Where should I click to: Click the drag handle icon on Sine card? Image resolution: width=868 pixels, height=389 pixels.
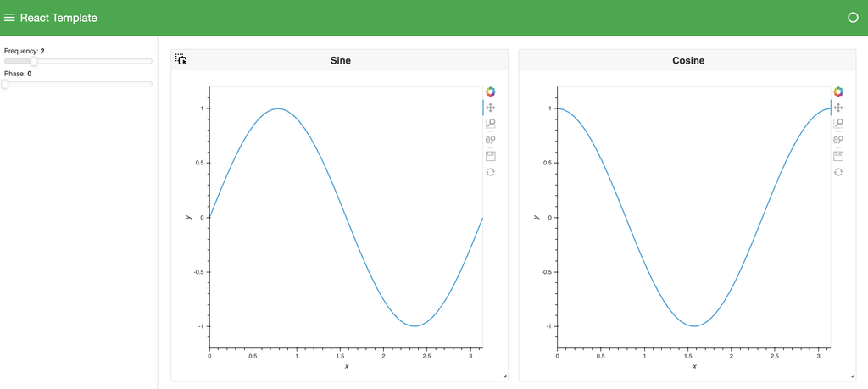(x=181, y=59)
